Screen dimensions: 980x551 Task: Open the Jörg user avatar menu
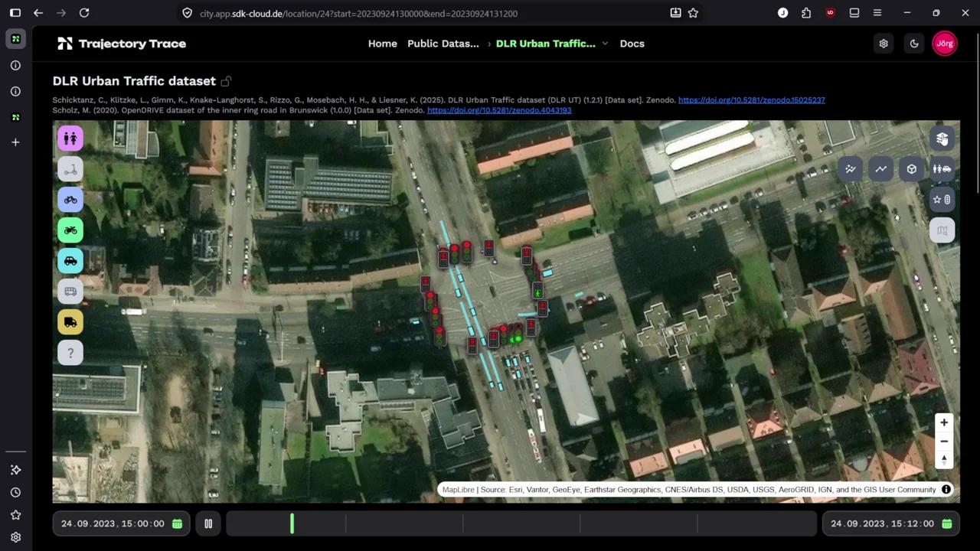click(x=945, y=44)
